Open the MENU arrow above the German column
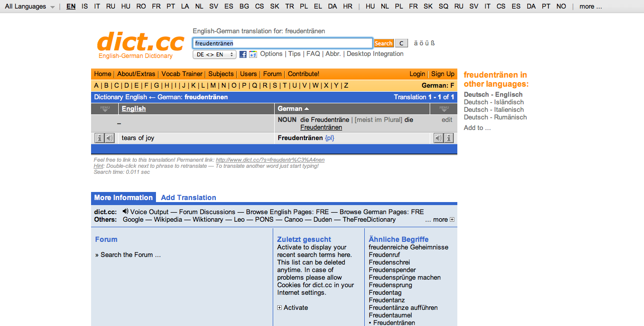Screen dimensions: 644x326 444,109
